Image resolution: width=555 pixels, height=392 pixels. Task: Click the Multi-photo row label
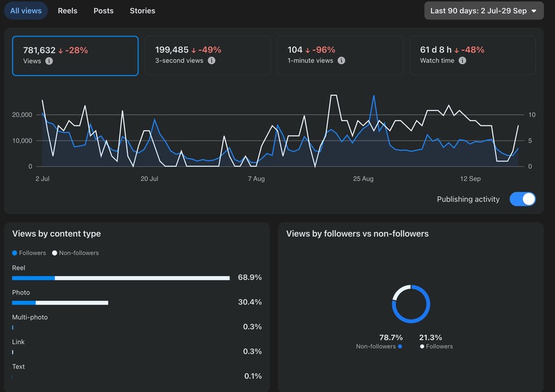30,318
